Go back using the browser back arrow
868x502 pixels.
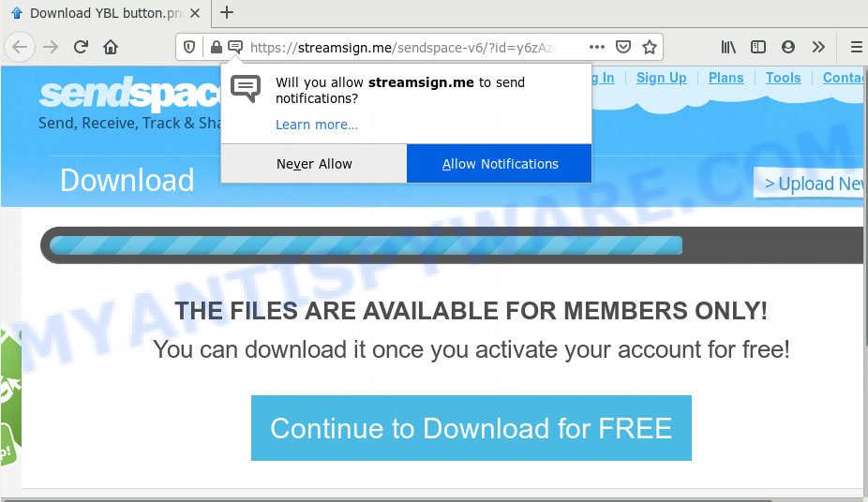(20, 47)
